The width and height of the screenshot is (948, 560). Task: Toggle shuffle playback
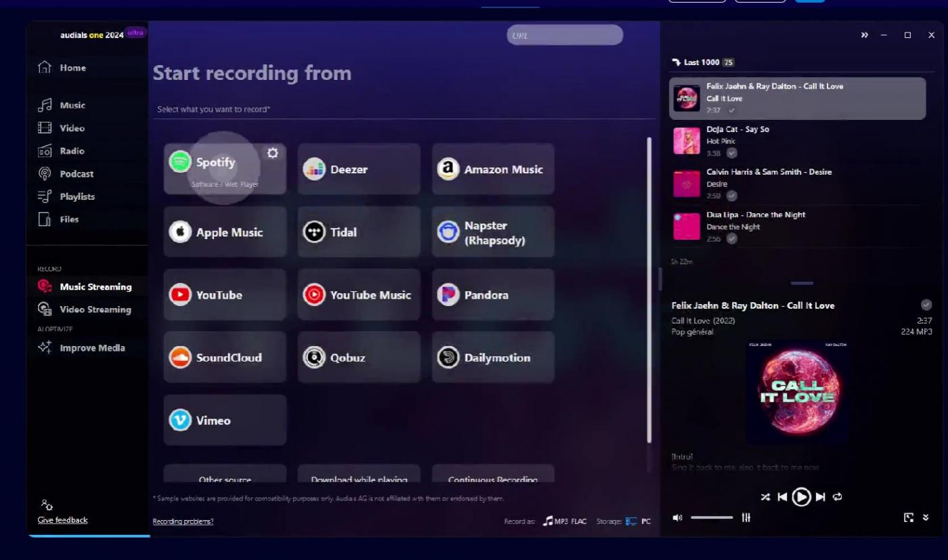pos(765,497)
